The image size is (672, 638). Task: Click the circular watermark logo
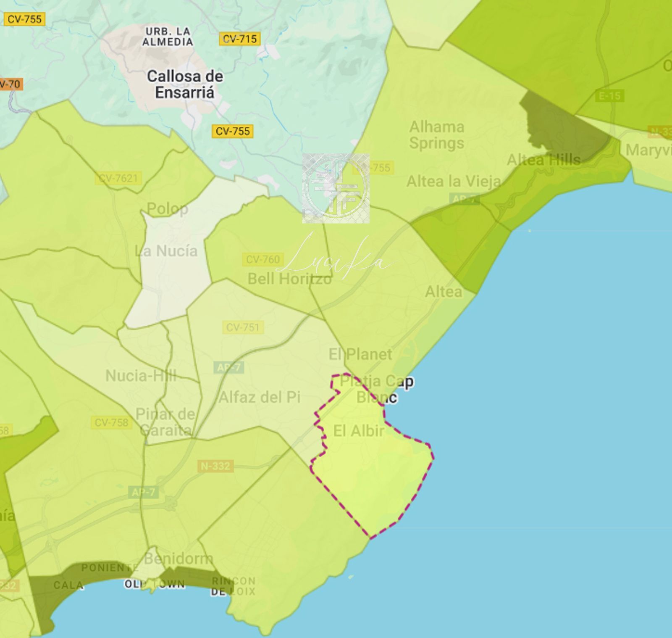(336, 188)
